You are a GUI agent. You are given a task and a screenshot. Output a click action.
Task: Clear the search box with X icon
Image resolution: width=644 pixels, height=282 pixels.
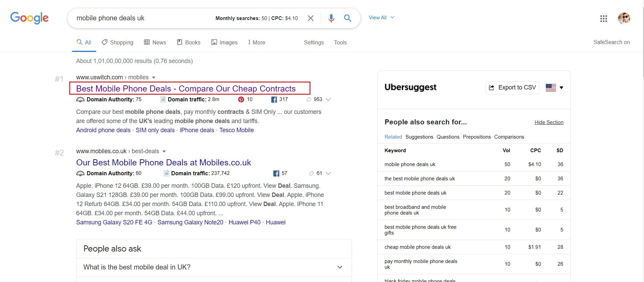point(310,18)
